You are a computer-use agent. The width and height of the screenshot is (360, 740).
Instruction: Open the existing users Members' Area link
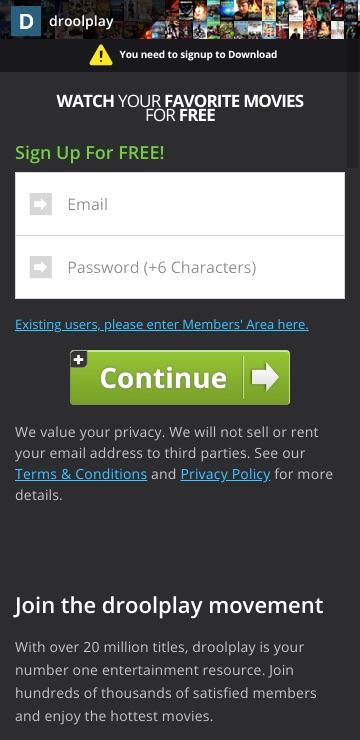[162, 325]
